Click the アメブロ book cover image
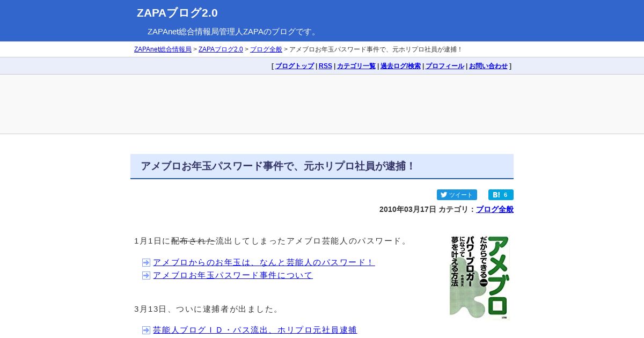Screen dimensions: 644x338 point(480,278)
